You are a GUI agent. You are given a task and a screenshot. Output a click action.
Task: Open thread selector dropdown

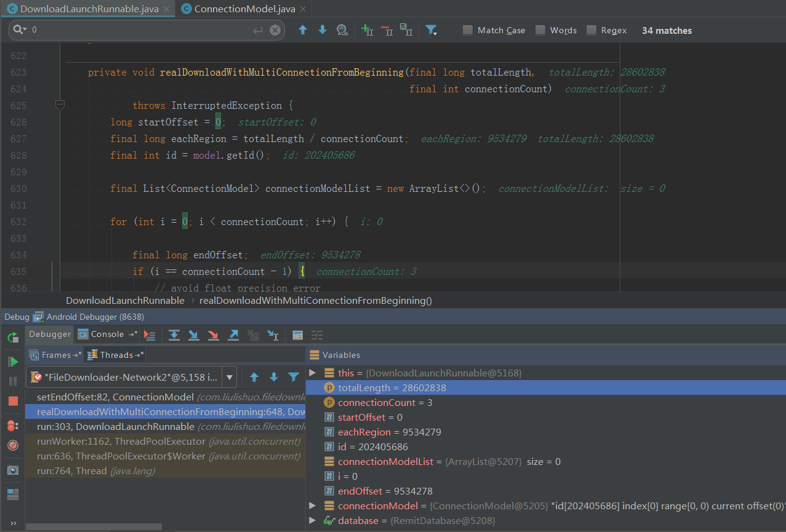coord(230,377)
